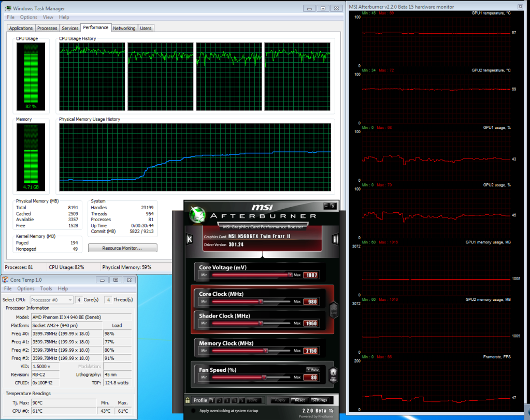Viewport: 530px width, 420px height.
Task: Switch to the Networking tab
Action: [x=124, y=28]
